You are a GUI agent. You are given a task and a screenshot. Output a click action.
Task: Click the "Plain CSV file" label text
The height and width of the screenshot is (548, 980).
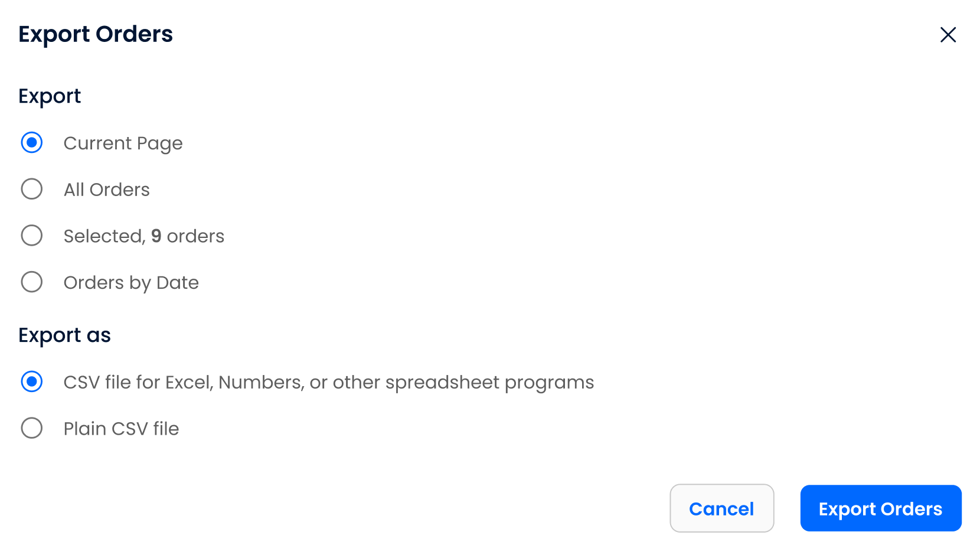pyautogui.click(x=121, y=429)
